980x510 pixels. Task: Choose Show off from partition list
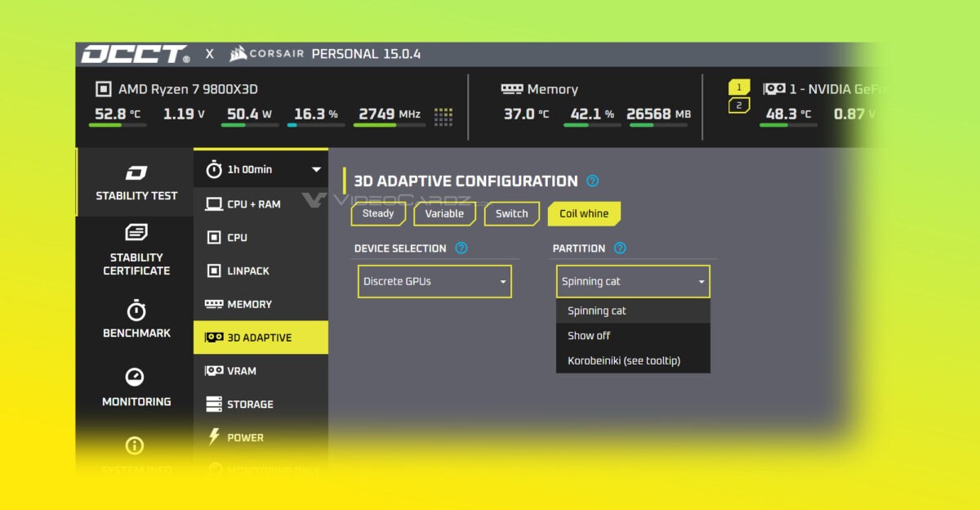point(589,336)
